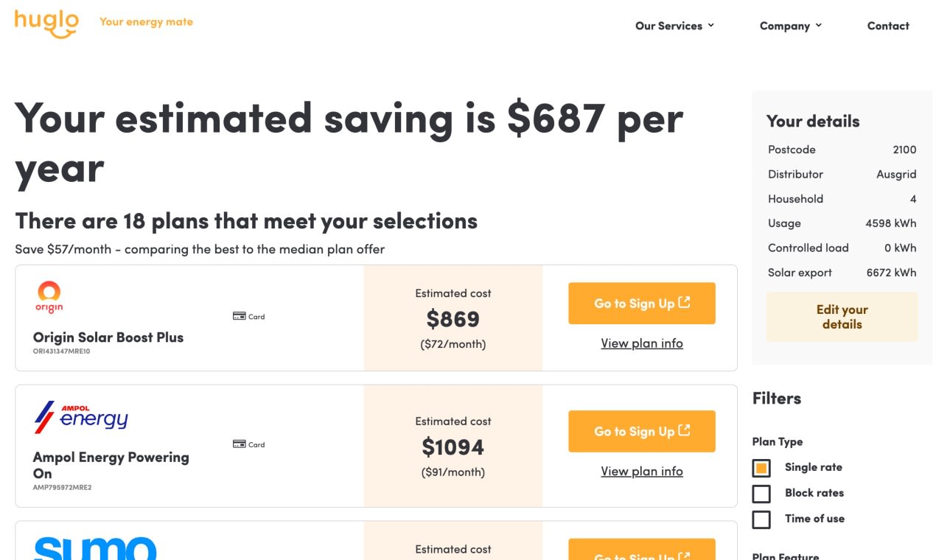Tick the Time of use checkbox
Viewport: 936px width, 560px height.
[761, 519]
